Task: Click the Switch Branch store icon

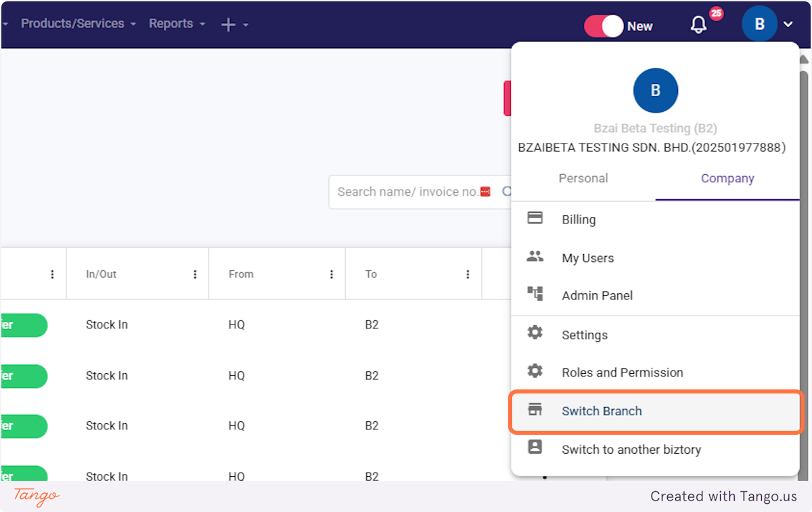Action: [535, 409]
